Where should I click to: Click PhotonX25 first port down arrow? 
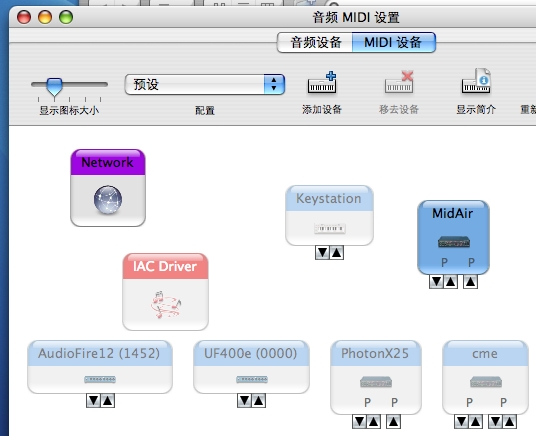359,422
